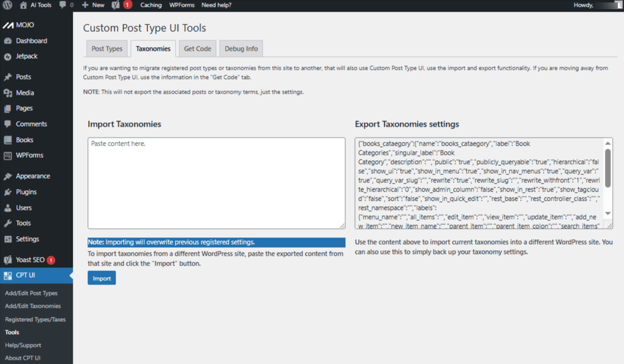Click the Plugins icon in sidebar
624x364 pixels.
pyautogui.click(x=7, y=192)
